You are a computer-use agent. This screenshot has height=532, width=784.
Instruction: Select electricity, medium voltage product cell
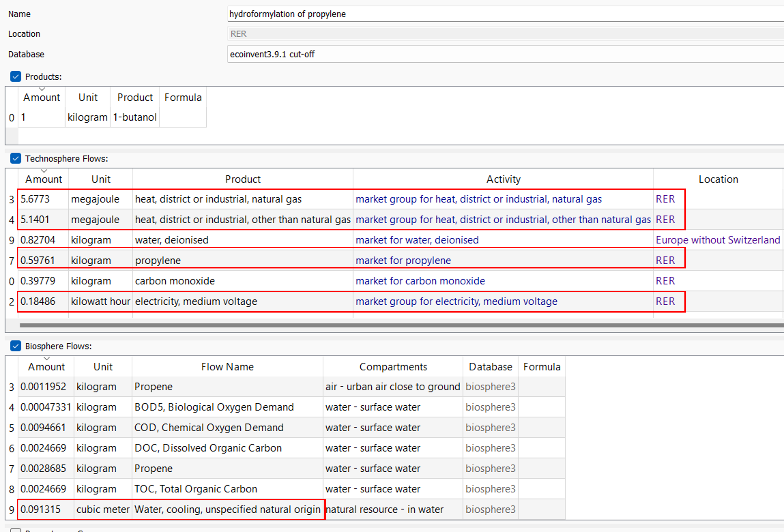(243, 301)
